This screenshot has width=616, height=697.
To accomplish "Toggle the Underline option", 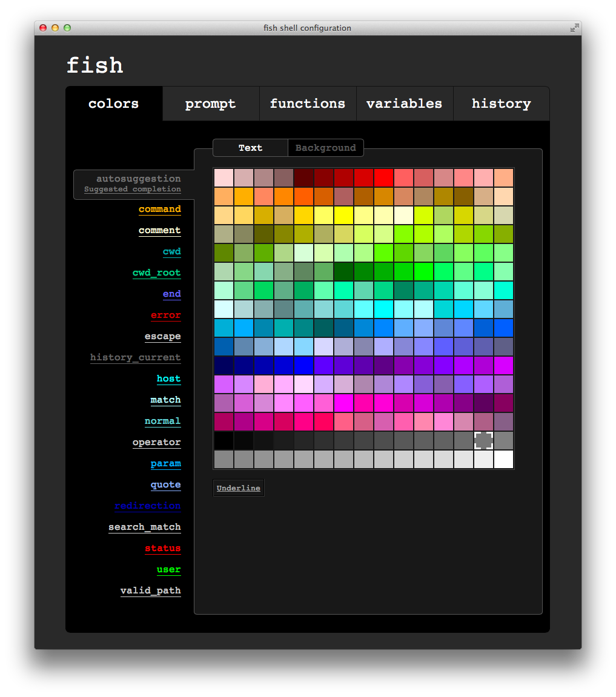I will 239,488.
